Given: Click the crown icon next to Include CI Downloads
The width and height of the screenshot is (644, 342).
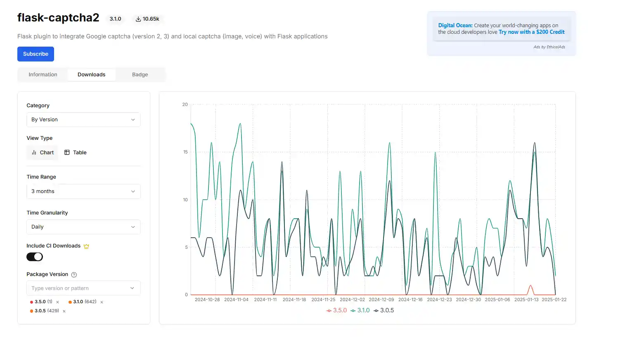Looking at the screenshot, I should coord(86,246).
